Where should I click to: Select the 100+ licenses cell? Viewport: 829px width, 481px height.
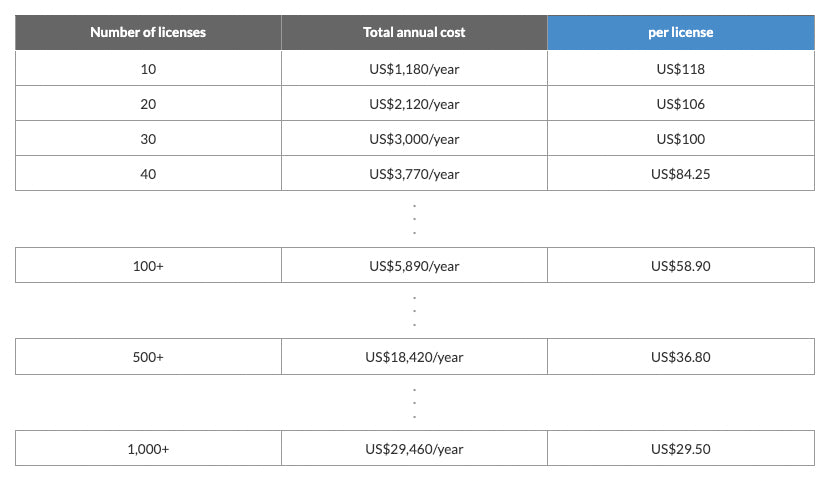pos(148,266)
